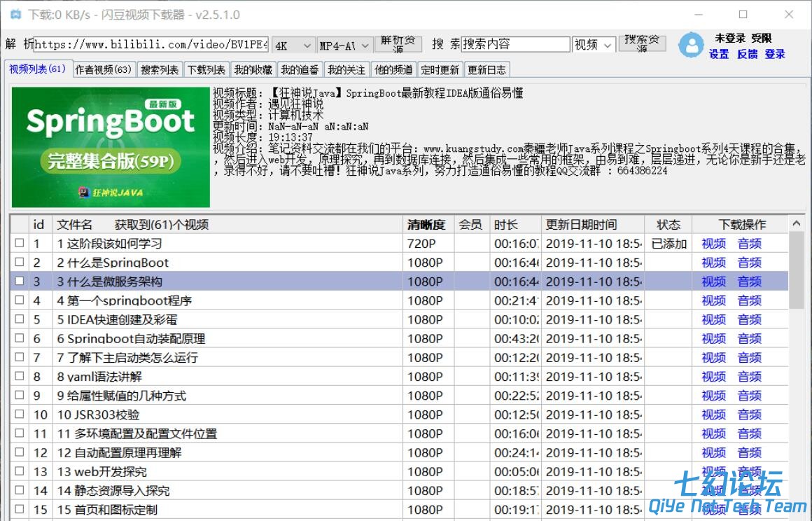Select row 7 了解下主启动类怎么运行
This screenshot has width=812, height=521.
click(x=399, y=357)
